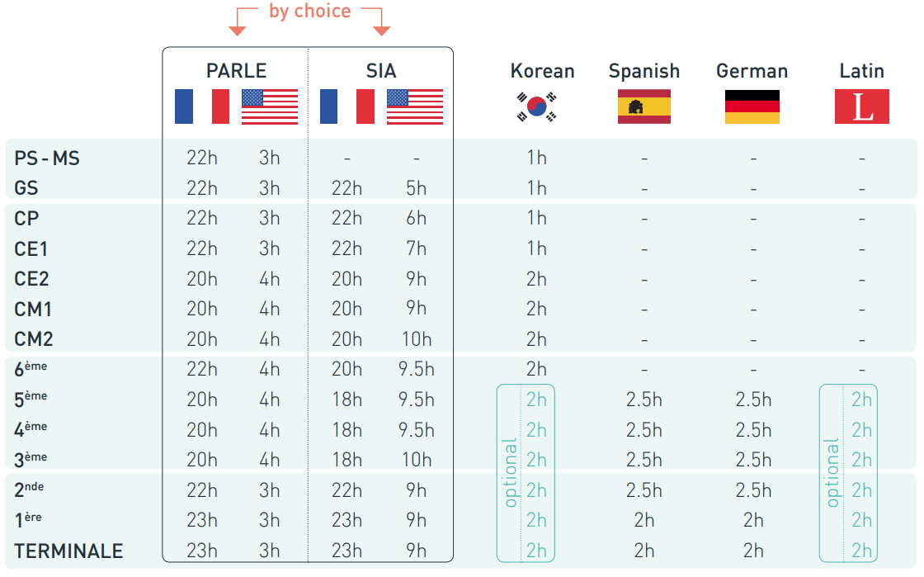The width and height of the screenshot is (924, 577).
Task: Click the French flag under PARLE
Action: pyautogui.click(x=202, y=106)
